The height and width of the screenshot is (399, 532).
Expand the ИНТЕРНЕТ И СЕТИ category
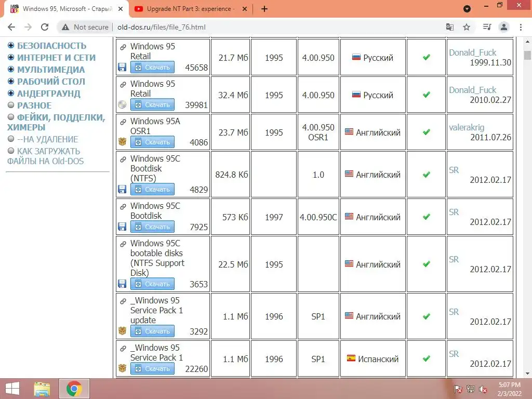pos(11,57)
